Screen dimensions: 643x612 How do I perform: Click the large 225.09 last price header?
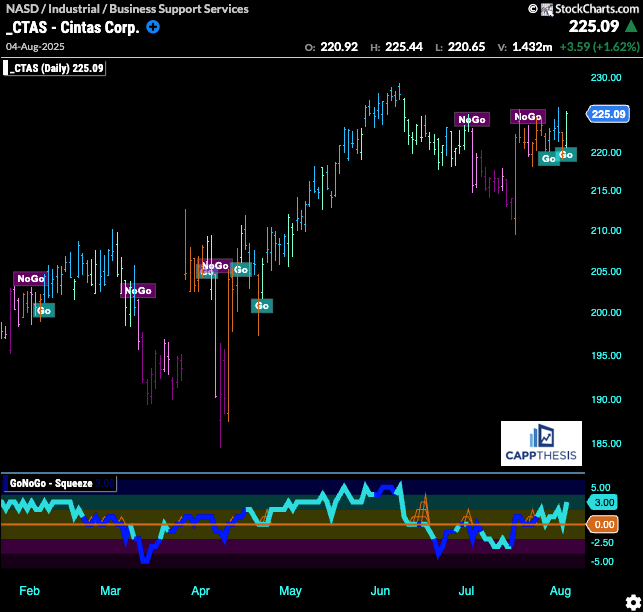pyautogui.click(x=594, y=27)
